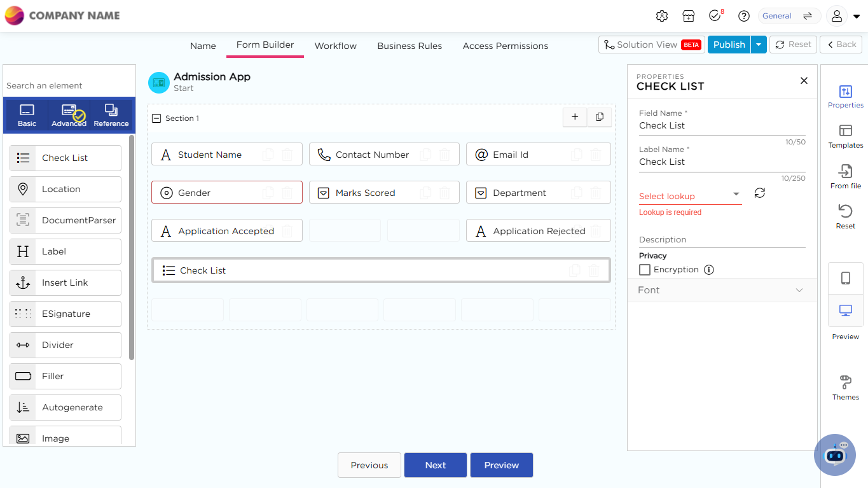This screenshot has width=868, height=488.
Task: Open the settings gear in the header
Action: point(661,16)
